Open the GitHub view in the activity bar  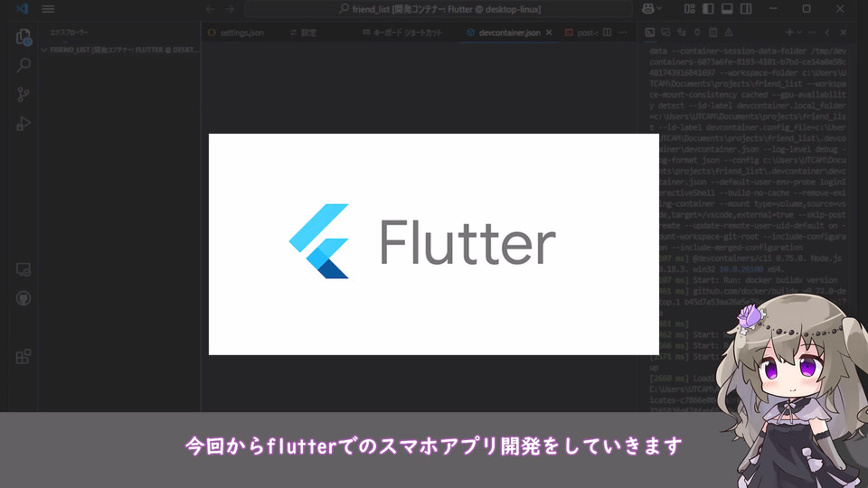tap(24, 298)
